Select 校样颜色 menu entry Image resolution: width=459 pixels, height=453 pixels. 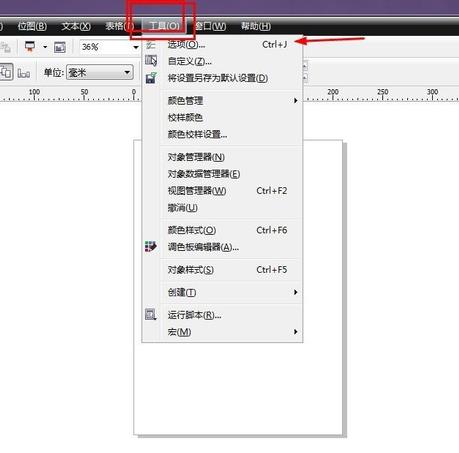tap(222, 117)
